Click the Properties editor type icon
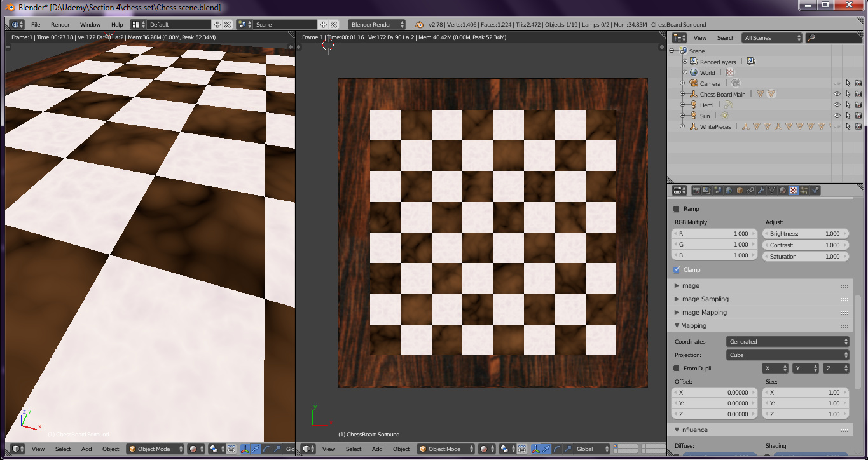The height and width of the screenshot is (460, 868). (680, 191)
